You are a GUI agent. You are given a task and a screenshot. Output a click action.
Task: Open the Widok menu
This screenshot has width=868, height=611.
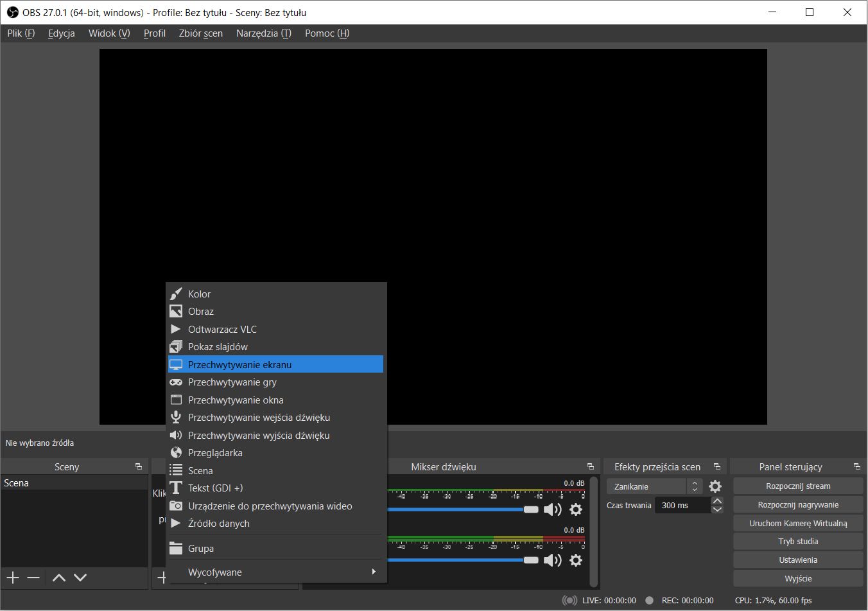point(109,33)
